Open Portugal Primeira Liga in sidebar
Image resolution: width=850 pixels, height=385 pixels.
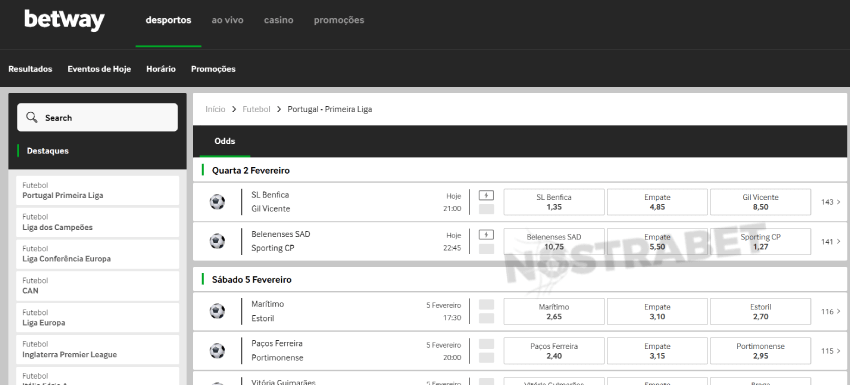click(x=98, y=190)
